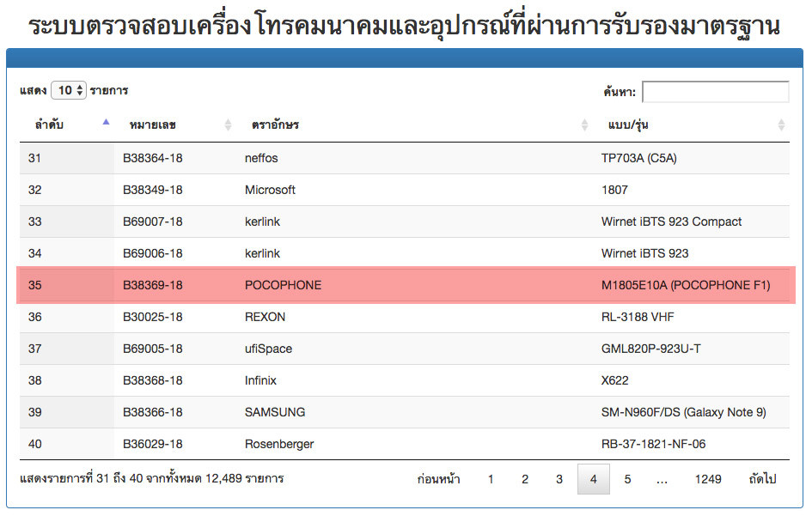Viewport: 812px width, 516px height.
Task: Open the entries-per-page dropdown showing 10
Action: (69, 90)
